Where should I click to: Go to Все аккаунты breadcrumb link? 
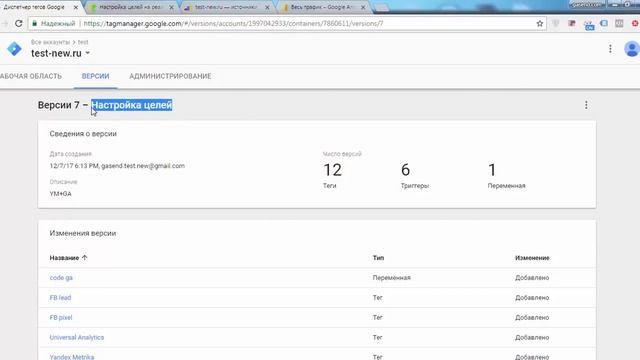tap(50, 42)
